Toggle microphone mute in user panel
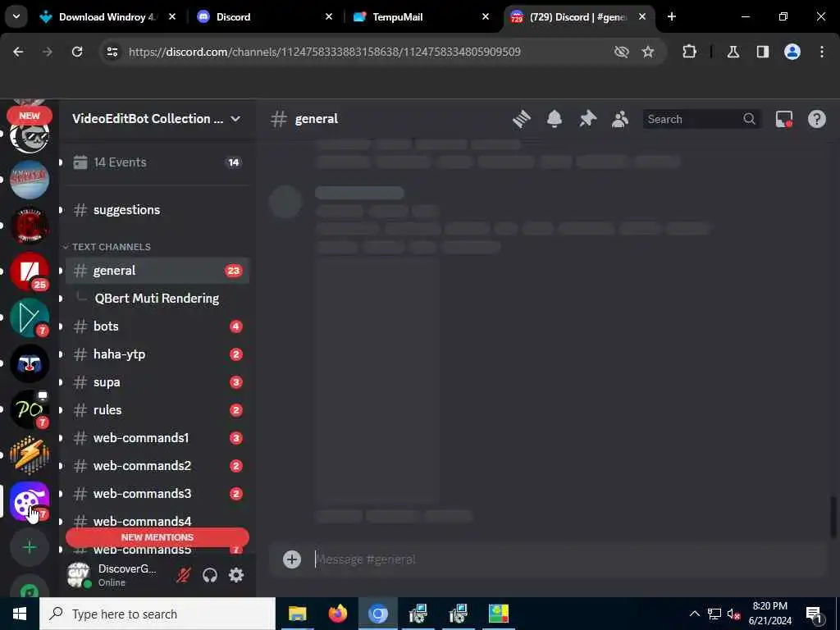 click(x=183, y=575)
